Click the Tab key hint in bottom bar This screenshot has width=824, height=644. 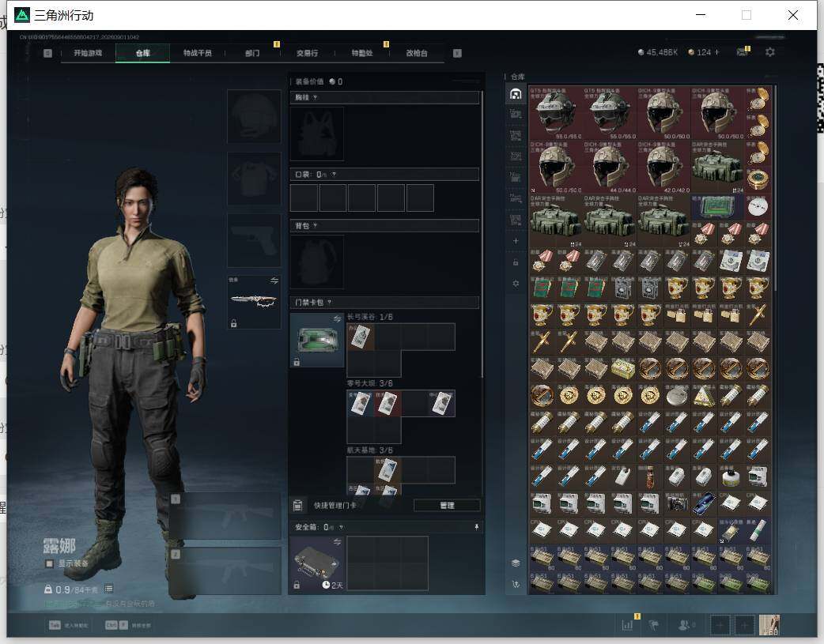55,625
